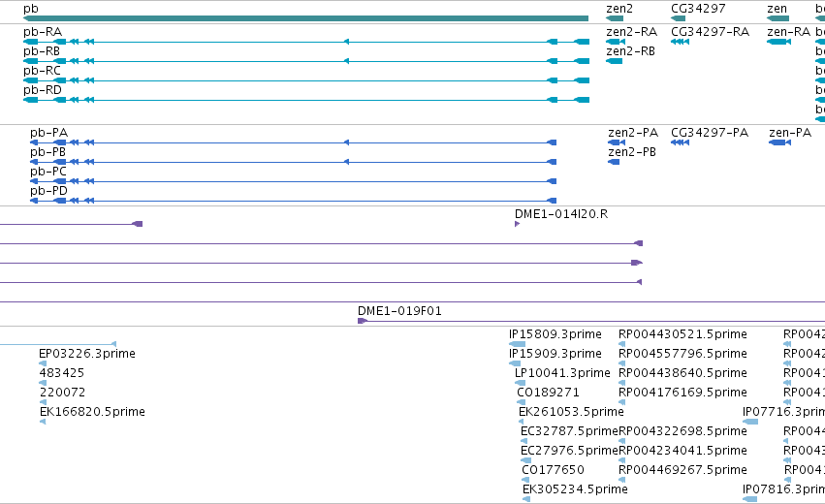Click the zen2-RA transcript
This screenshot has height=504, width=825.
616,42
